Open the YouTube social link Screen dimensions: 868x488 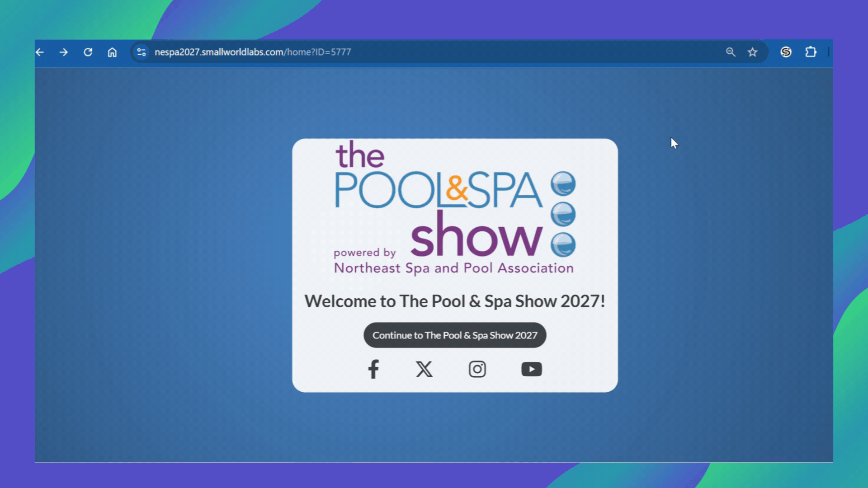pyautogui.click(x=532, y=369)
